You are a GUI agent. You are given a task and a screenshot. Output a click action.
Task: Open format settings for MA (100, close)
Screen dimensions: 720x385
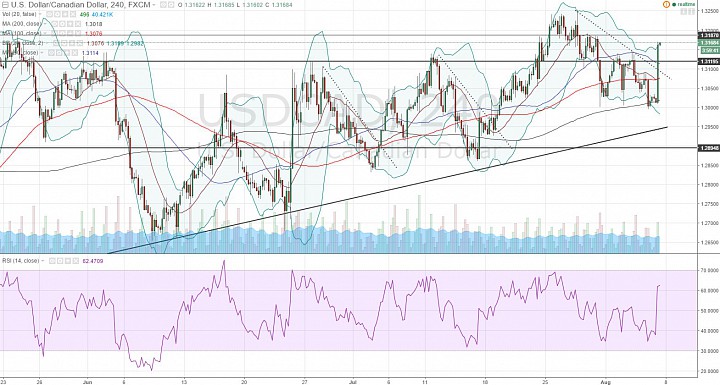(62, 34)
